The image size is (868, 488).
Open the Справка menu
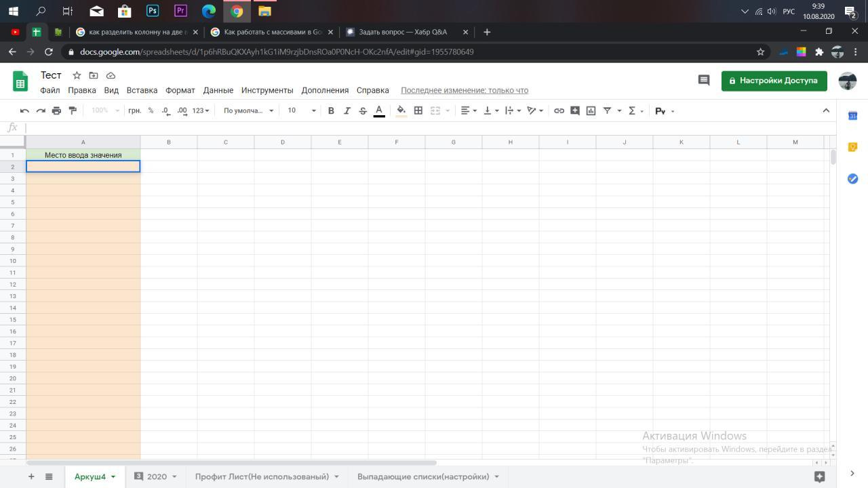pyautogui.click(x=373, y=90)
